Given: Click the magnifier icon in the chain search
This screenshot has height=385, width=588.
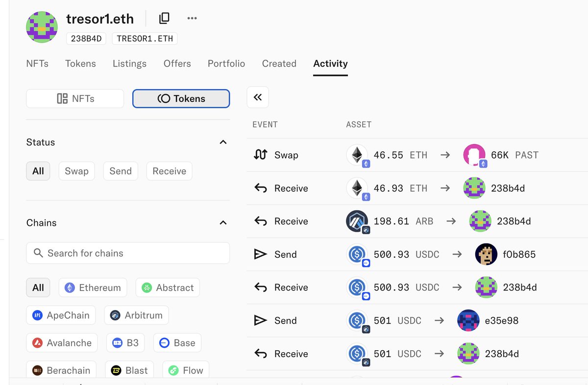Looking at the screenshot, I should (38, 253).
